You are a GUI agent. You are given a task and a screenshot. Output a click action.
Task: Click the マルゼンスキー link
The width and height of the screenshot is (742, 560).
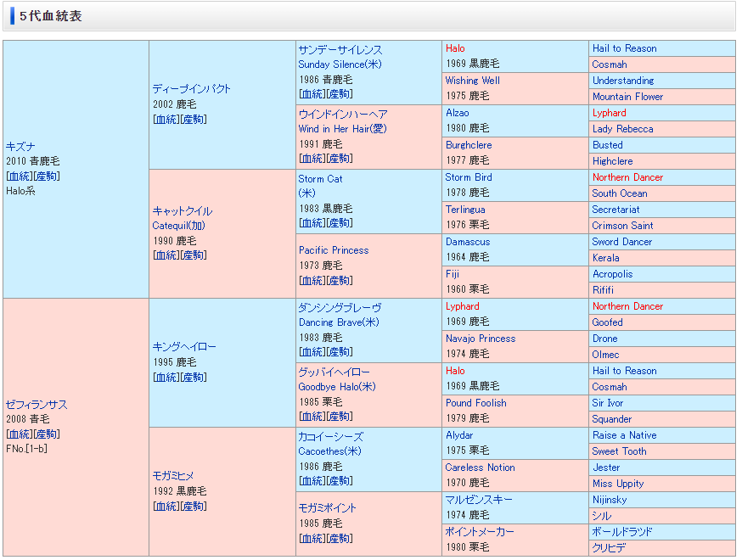479,500
